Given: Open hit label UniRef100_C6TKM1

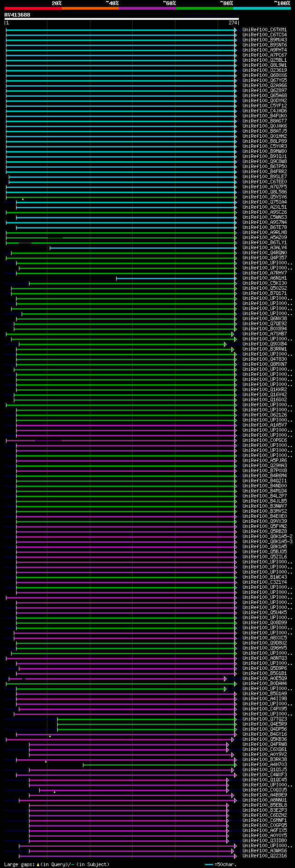Looking at the screenshot, I should point(265,30).
